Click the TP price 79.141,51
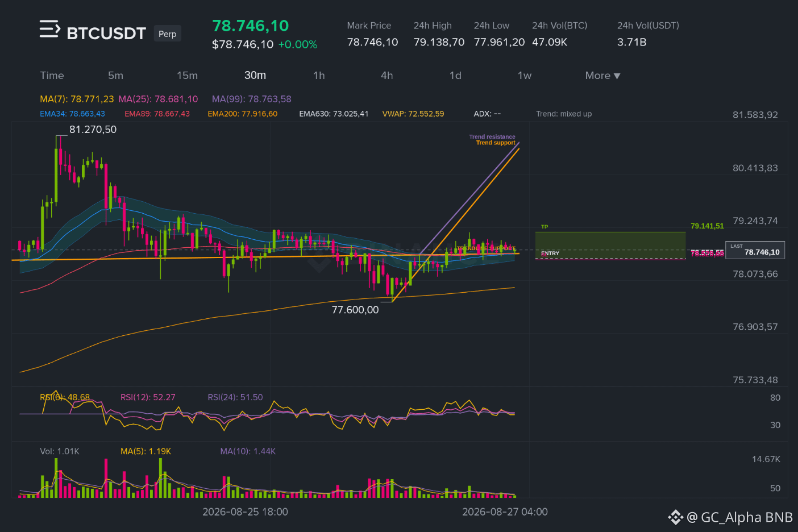Screen dimensions: 798x532 coord(707,226)
